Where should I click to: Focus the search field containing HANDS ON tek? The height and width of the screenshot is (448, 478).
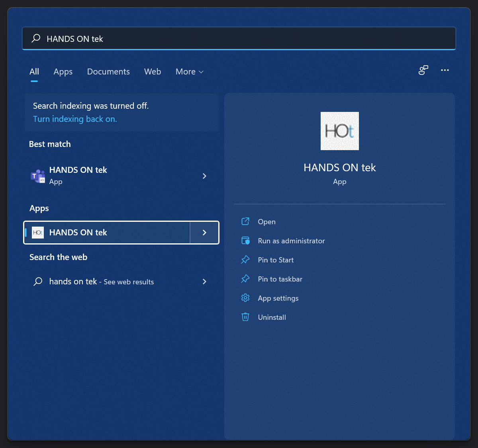coord(239,39)
